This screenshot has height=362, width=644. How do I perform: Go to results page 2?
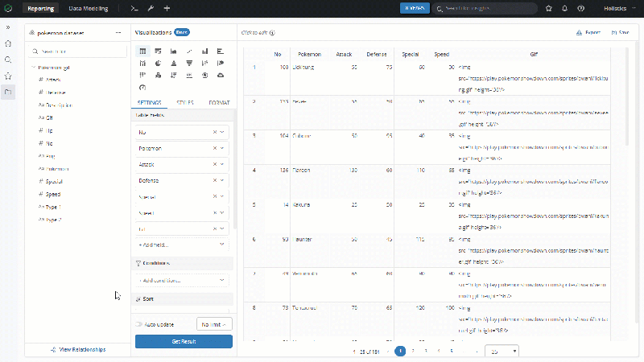[413, 351]
